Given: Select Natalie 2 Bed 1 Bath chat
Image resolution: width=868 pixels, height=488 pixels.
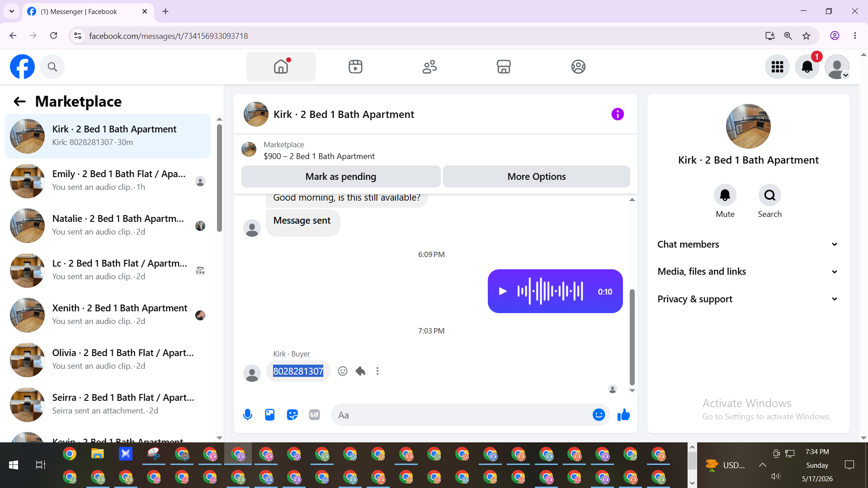Looking at the screenshot, I should 108,225.
